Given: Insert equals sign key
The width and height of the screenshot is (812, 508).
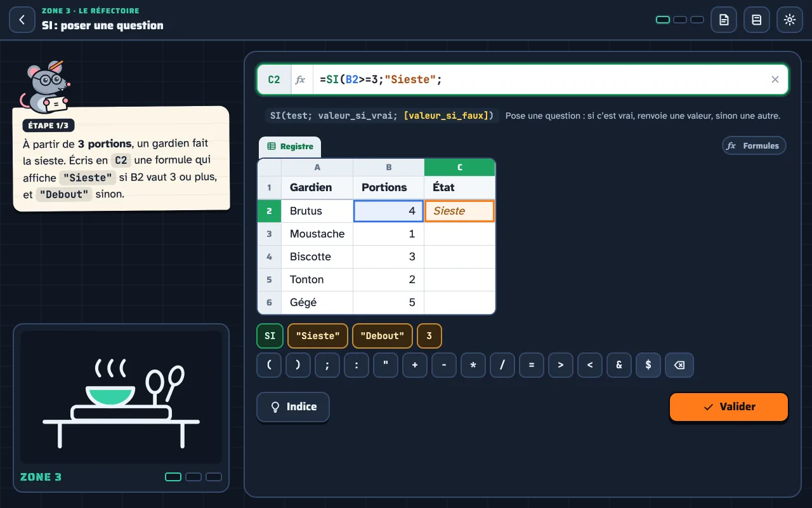Looking at the screenshot, I should click(532, 365).
